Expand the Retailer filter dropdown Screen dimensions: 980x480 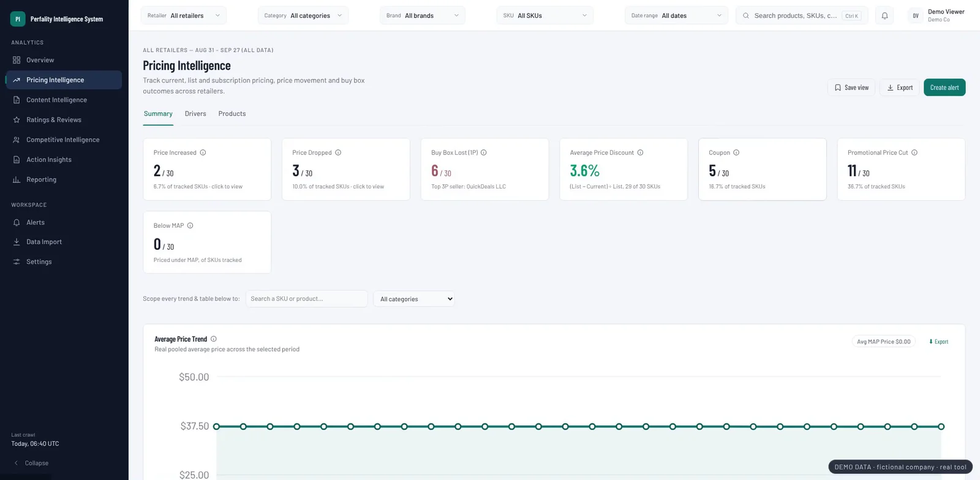click(184, 16)
